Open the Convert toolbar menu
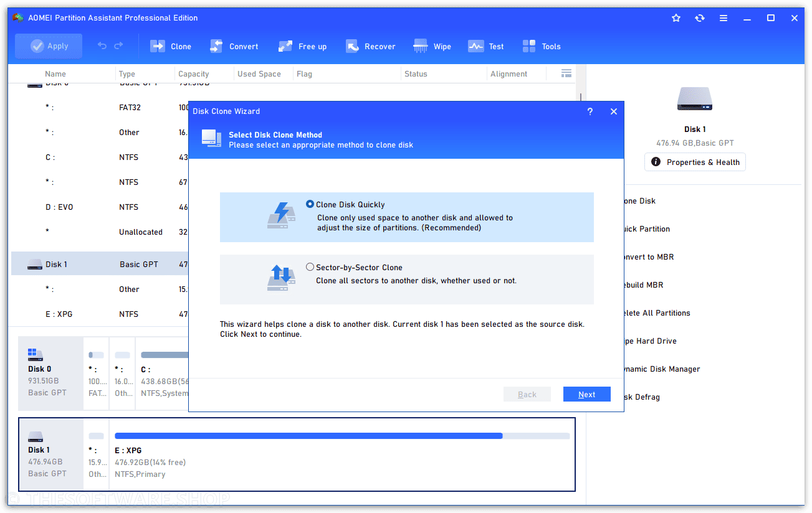The width and height of the screenshot is (812, 513). pos(234,46)
